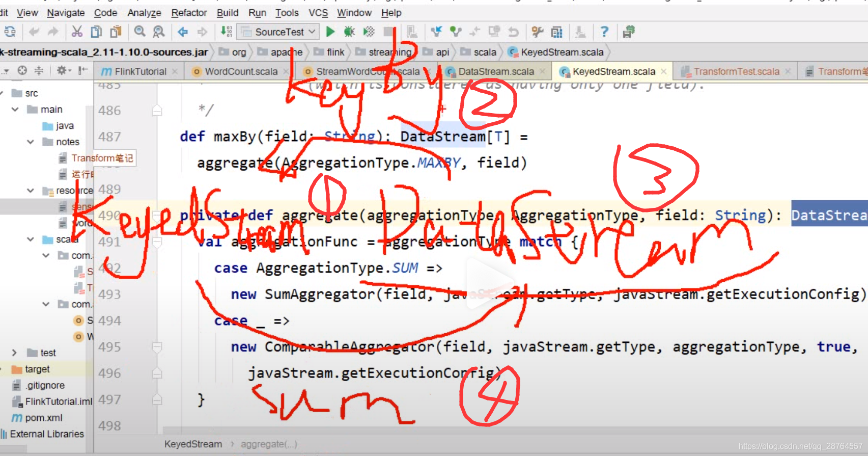The height and width of the screenshot is (456, 868).
Task: Click the last toolbar icon after Help
Action: pos(629,32)
